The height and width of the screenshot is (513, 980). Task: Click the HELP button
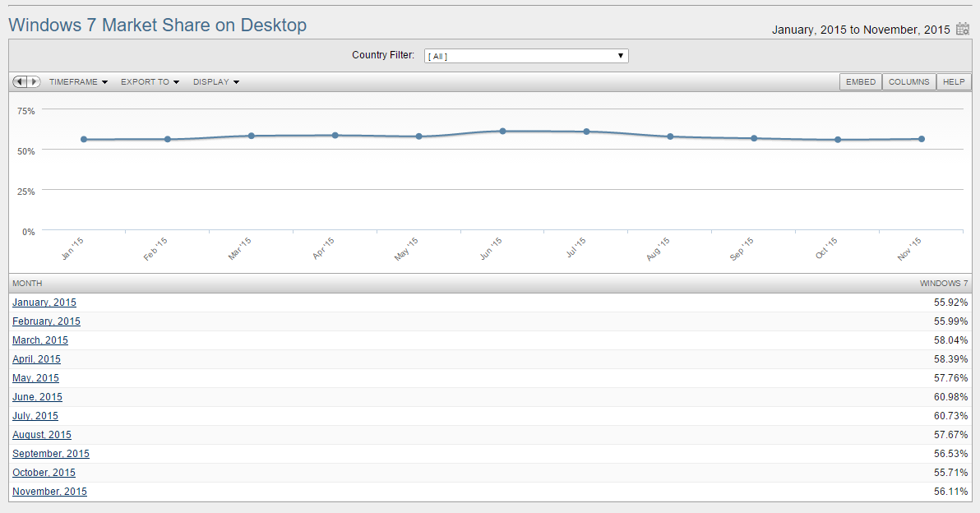click(x=954, y=82)
